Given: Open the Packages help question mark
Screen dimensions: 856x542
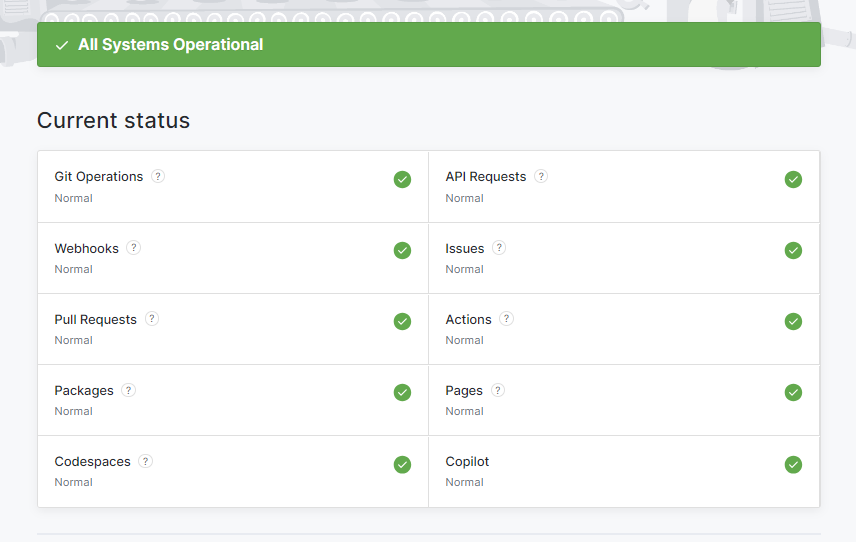Looking at the screenshot, I should [128, 390].
